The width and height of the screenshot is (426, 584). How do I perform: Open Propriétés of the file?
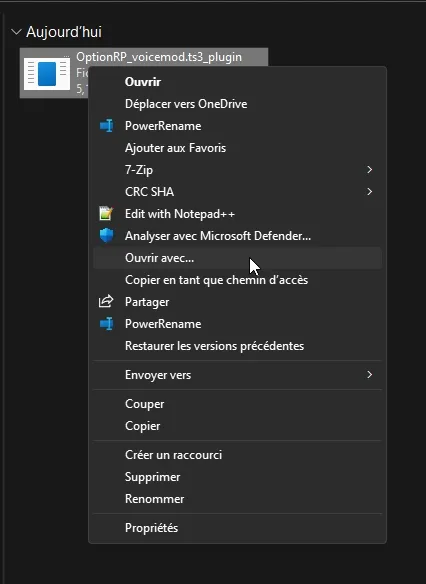point(237,528)
